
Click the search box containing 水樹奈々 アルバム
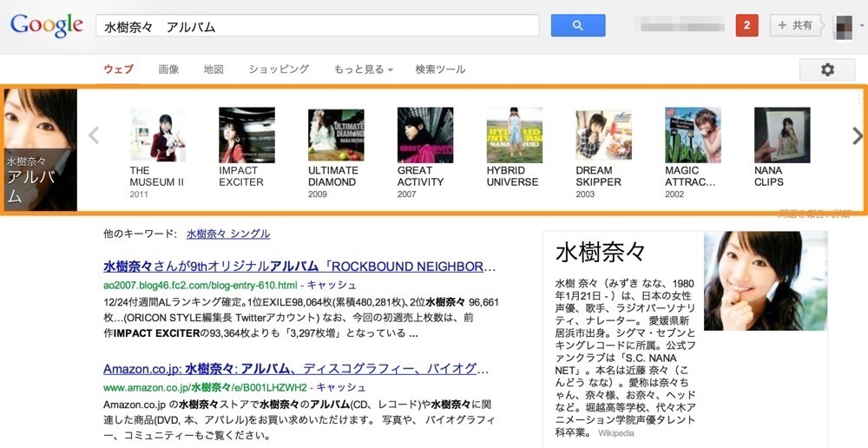tap(317, 25)
